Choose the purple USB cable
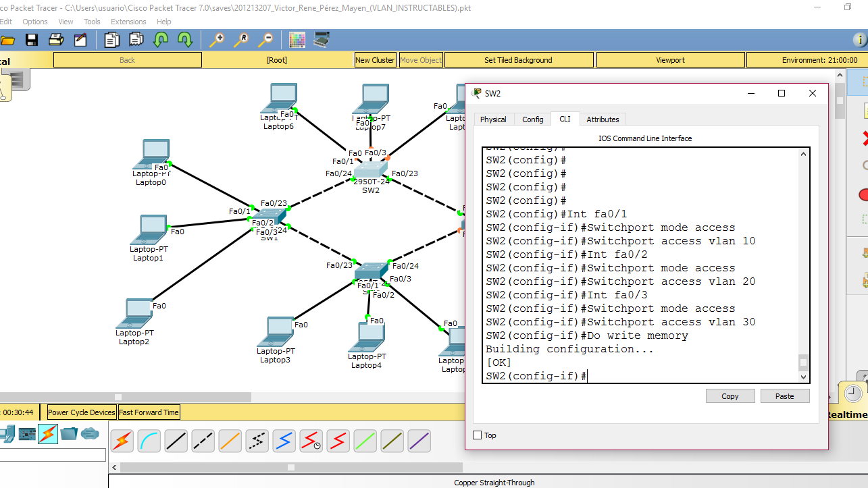The image size is (868, 488). click(419, 441)
